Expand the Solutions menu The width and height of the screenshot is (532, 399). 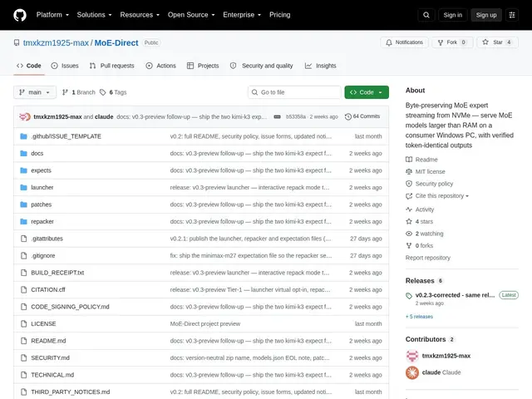click(94, 15)
